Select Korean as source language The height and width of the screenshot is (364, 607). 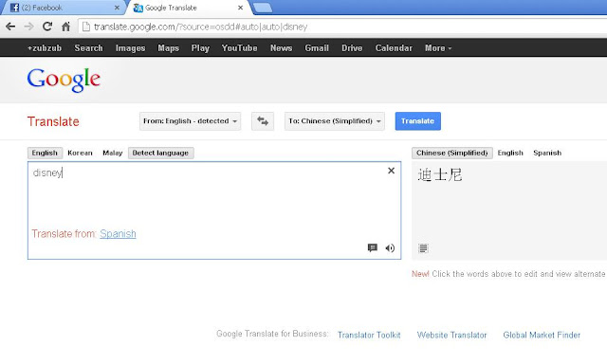(80, 153)
